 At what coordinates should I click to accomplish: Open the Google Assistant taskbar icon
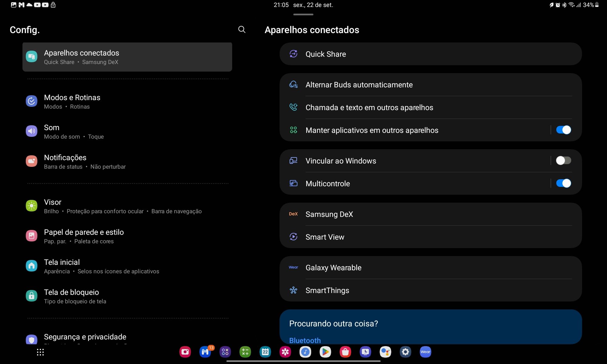[385, 352]
